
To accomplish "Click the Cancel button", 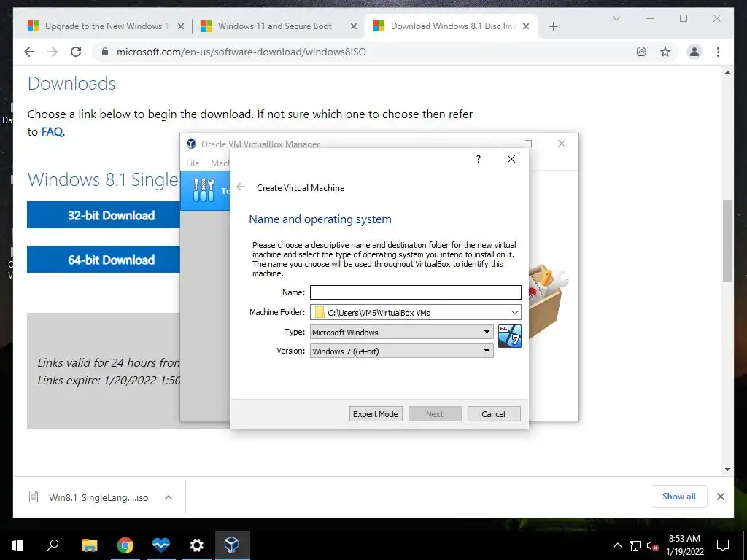I will (494, 414).
